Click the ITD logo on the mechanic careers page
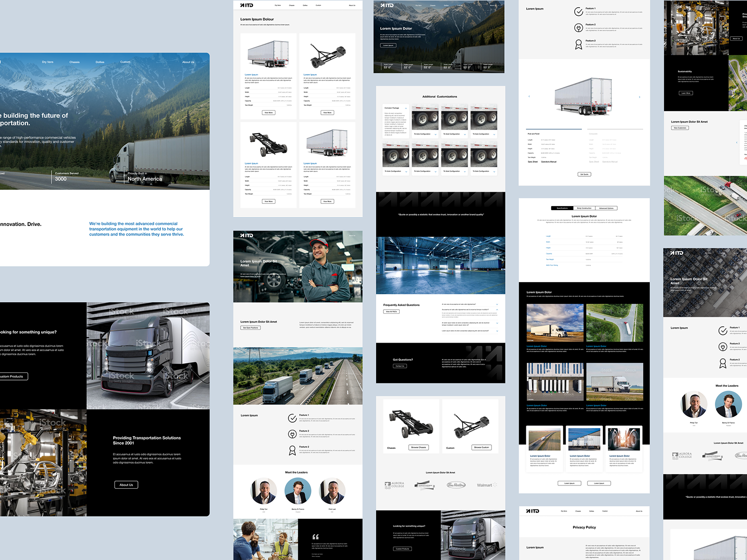Viewport: 747px width, 560px height. pyautogui.click(x=246, y=235)
